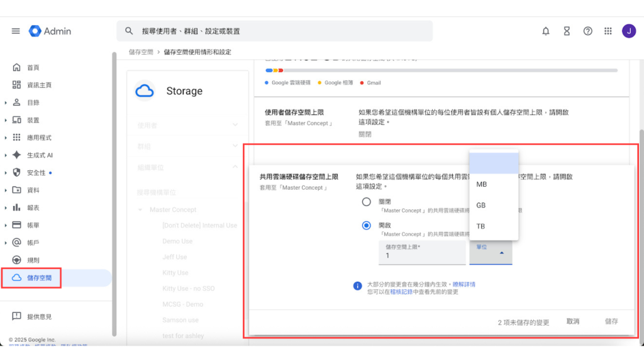Image resolution: width=644 pixels, height=362 pixels.
Task: Click the 儲存空間上限 input field
Action: 422,253
